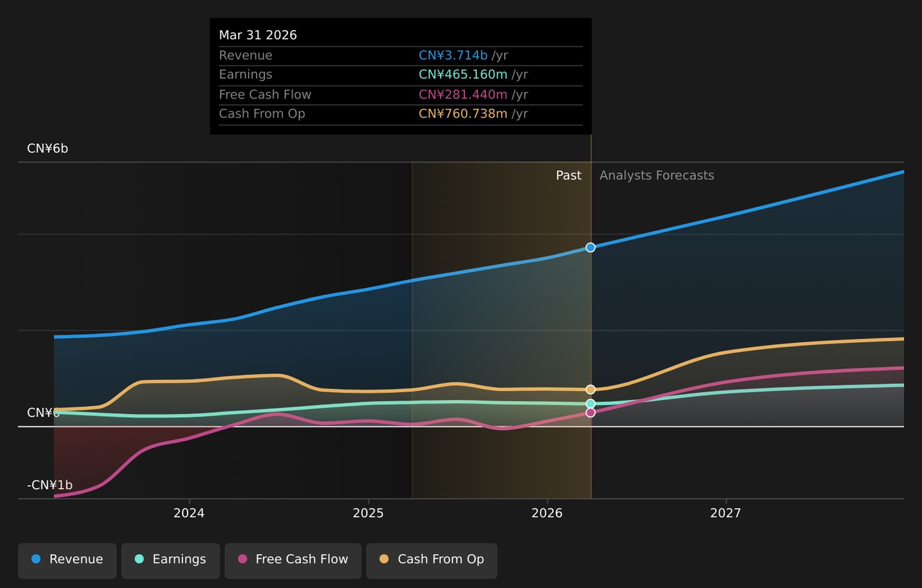Viewport: 922px width, 588px height.
Task: Click the CN¥3.714b revenue value in tooltip
Action: pos(453,56)
